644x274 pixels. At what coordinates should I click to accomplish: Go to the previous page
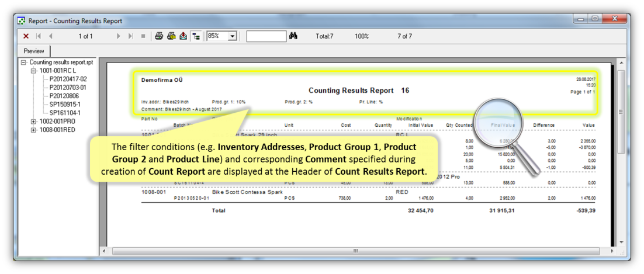click(50, 36)
